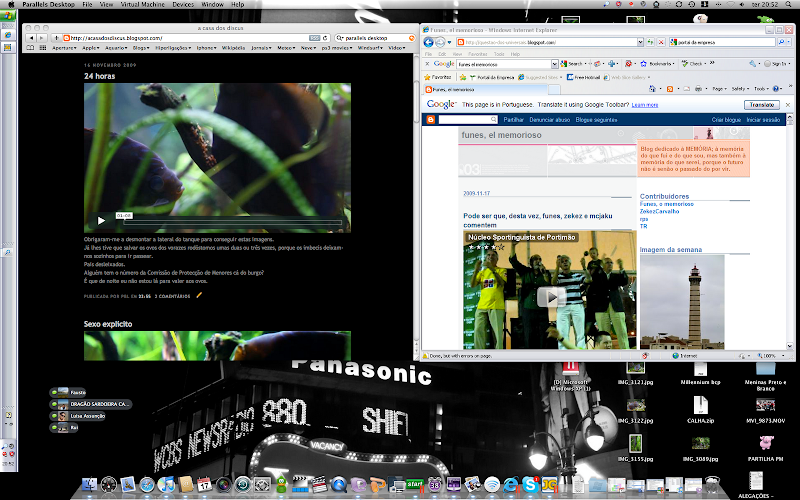
Task: Open the Aperture bookmarks dropdown in Safari
Action: (64, 48)
